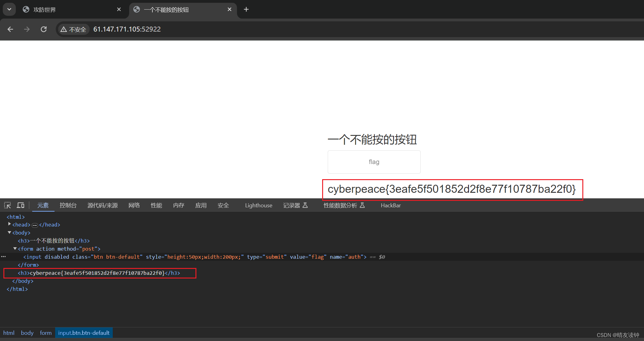Screen dimensions: 644x341
Task: Collapse the form element node
Action: click(15, 248)
